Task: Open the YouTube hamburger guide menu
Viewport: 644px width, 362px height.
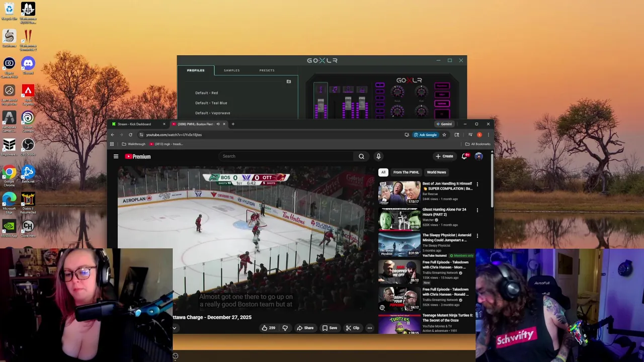Action: (x=116, y=156)
